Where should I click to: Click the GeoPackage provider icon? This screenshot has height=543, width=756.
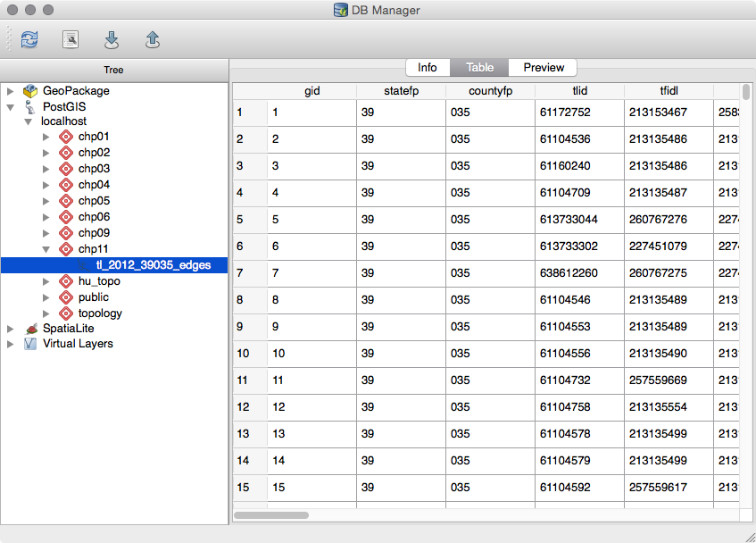click(x=30, y=91)
